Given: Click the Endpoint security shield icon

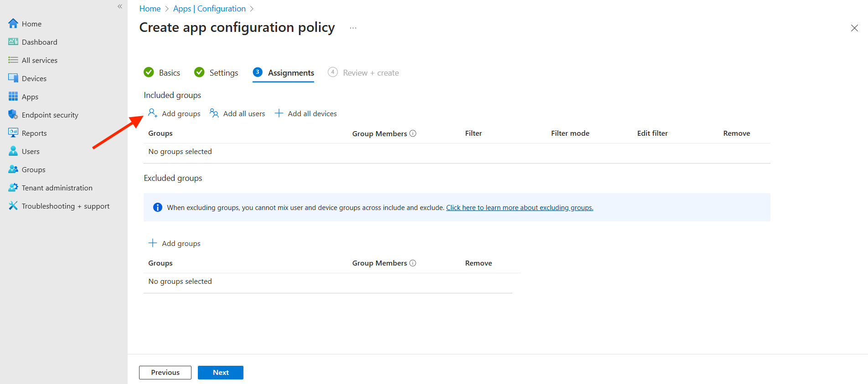Looking at the screenshot, I should pyautogui.click(x=13, y=115).
